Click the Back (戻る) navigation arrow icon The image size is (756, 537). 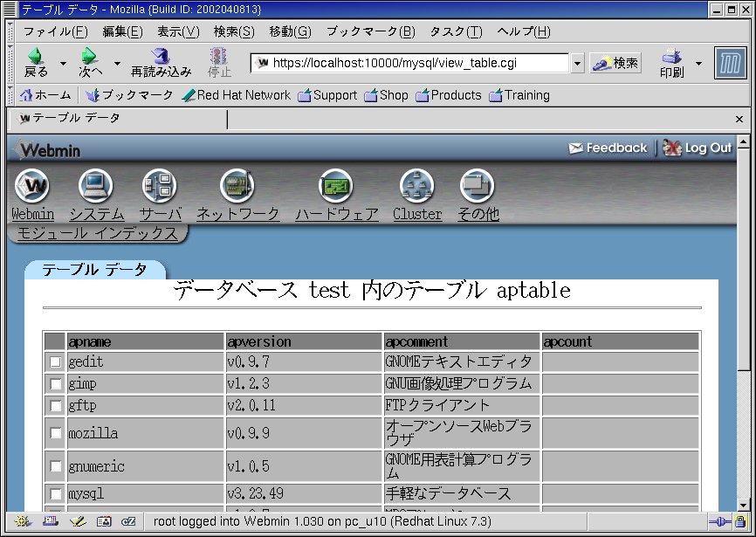click(x=36, y=57)
